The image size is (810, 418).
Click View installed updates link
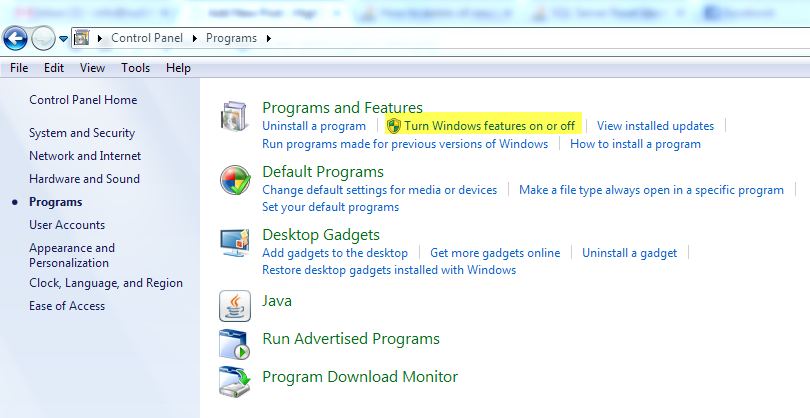(656, 126)
